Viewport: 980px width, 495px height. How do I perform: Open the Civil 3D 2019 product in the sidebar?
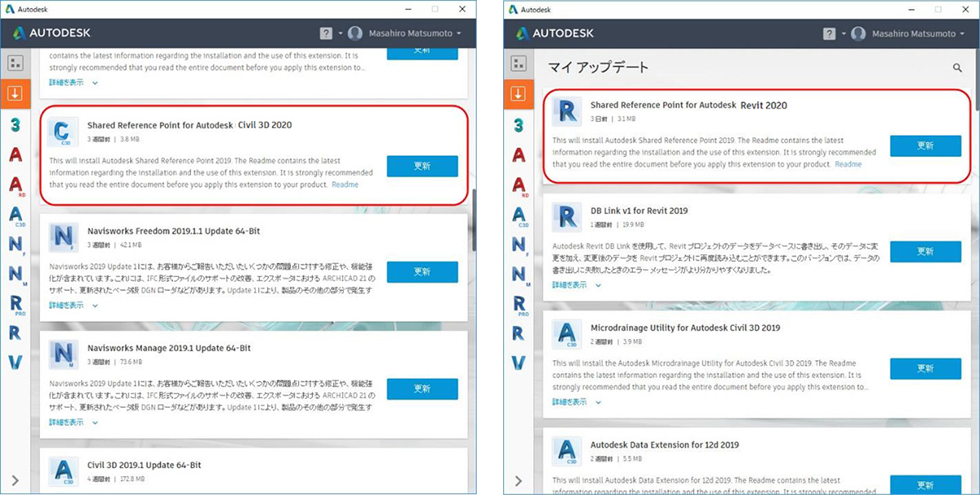click(16, 214)
